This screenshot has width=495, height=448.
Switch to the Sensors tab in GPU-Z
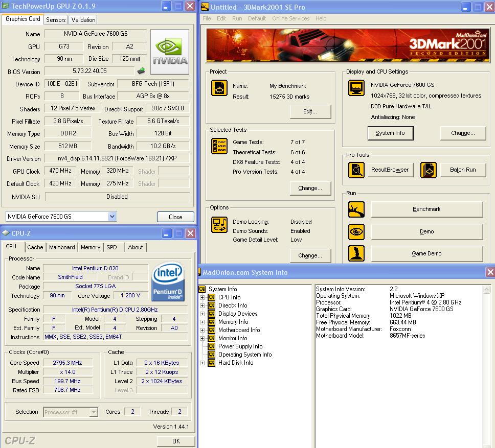click(56, 20)
